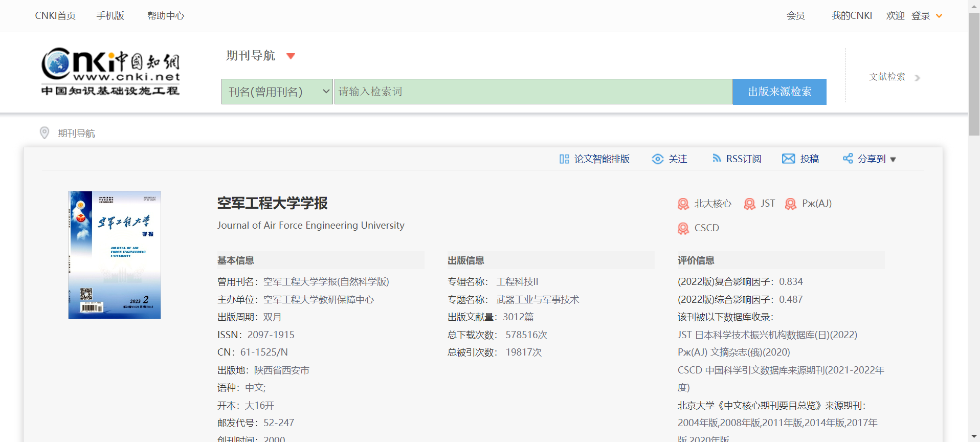Click the 北大核心 award badge icon

683,204
